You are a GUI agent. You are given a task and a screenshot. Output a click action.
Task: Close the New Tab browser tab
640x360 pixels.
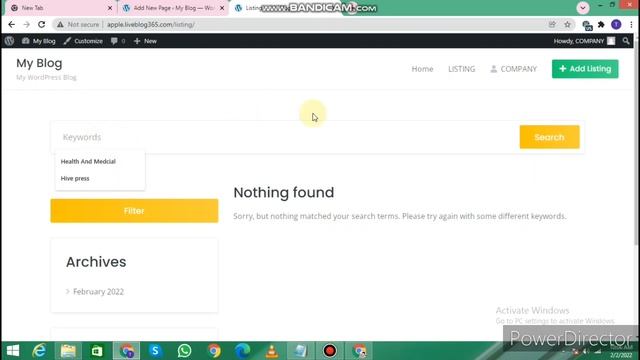[x=110, y=8]
